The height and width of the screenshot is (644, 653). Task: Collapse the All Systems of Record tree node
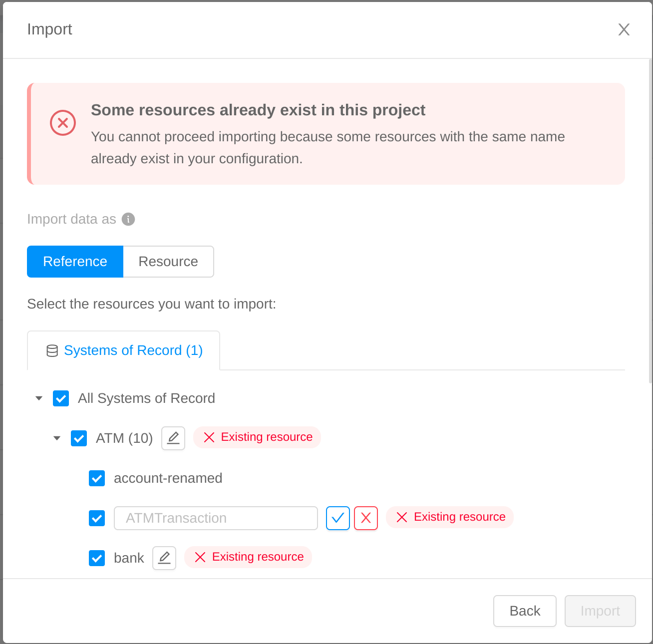39,398
